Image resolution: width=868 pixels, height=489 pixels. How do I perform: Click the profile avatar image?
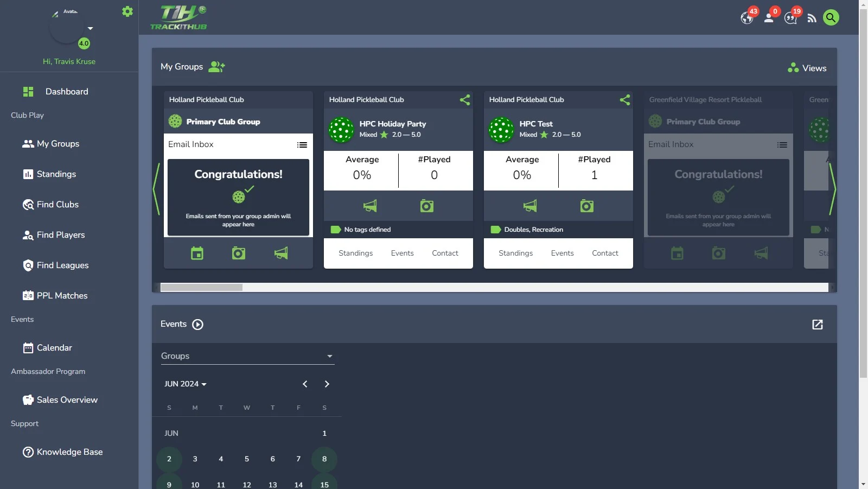pos(66,26)
